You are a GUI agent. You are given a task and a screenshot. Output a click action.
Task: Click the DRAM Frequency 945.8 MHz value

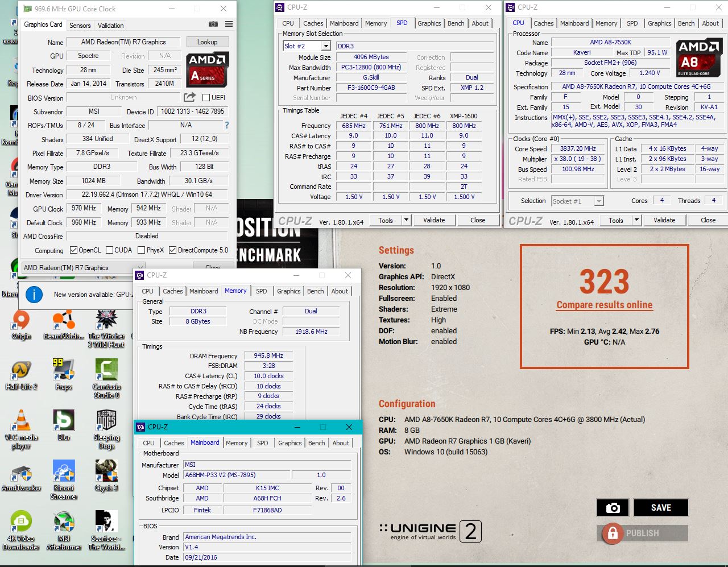click(268, 355)
